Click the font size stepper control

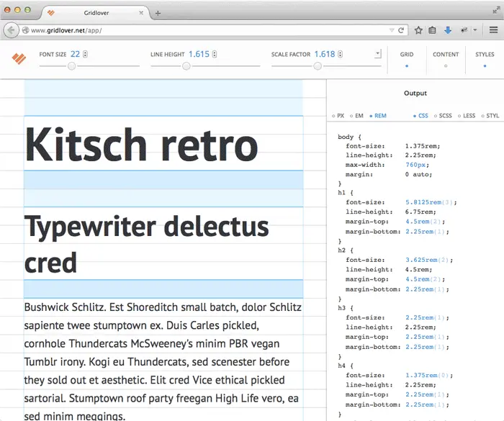coord(86,54)
